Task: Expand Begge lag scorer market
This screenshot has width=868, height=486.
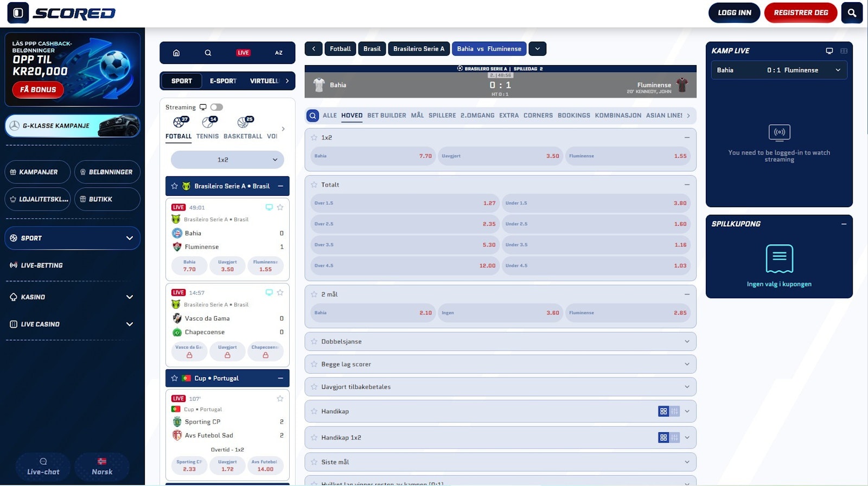Action: click(500, 364)
